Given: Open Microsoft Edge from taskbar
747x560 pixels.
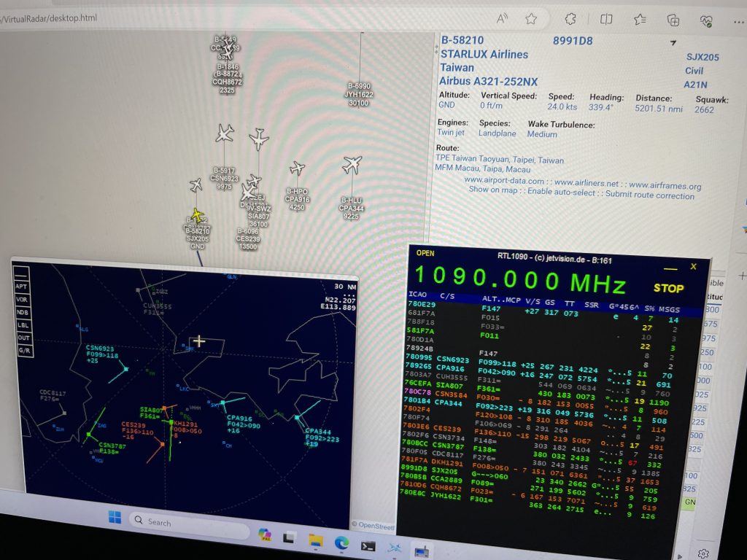Looking at the screenshot, I should tap(341, 542).
